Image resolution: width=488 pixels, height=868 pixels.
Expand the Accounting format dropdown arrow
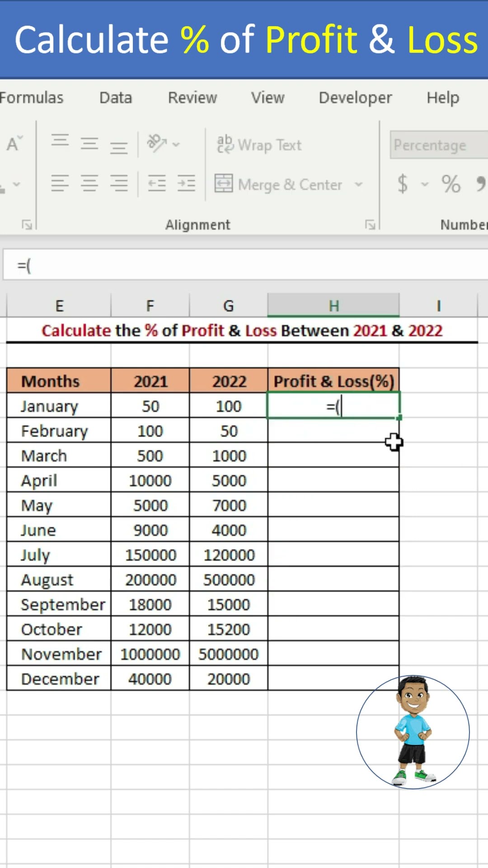(425, 184)
